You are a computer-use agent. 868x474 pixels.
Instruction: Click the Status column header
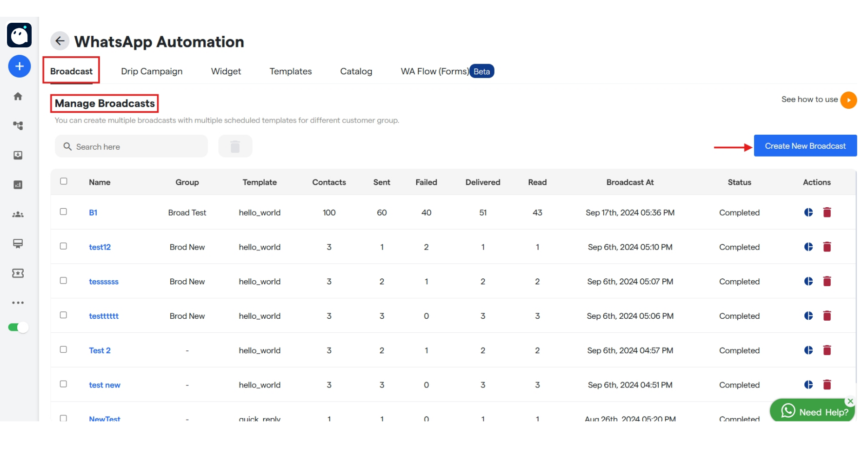tap(739, 182)
